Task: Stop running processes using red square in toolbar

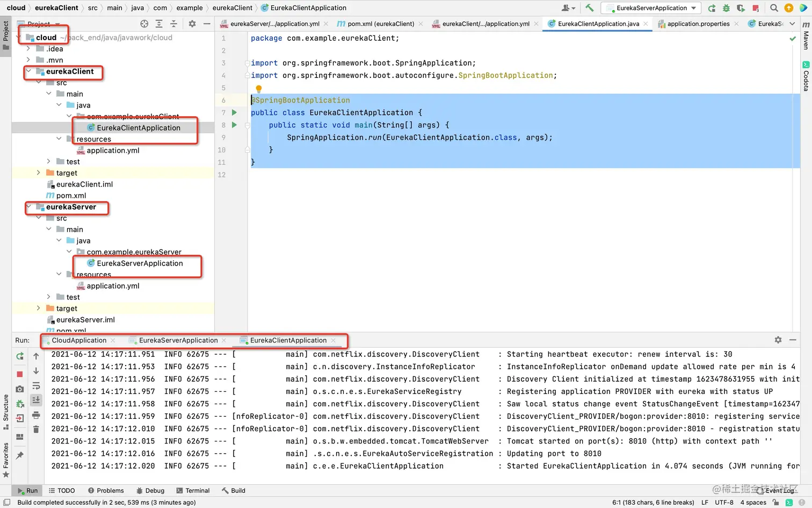Action: click(x=756, y=8)
